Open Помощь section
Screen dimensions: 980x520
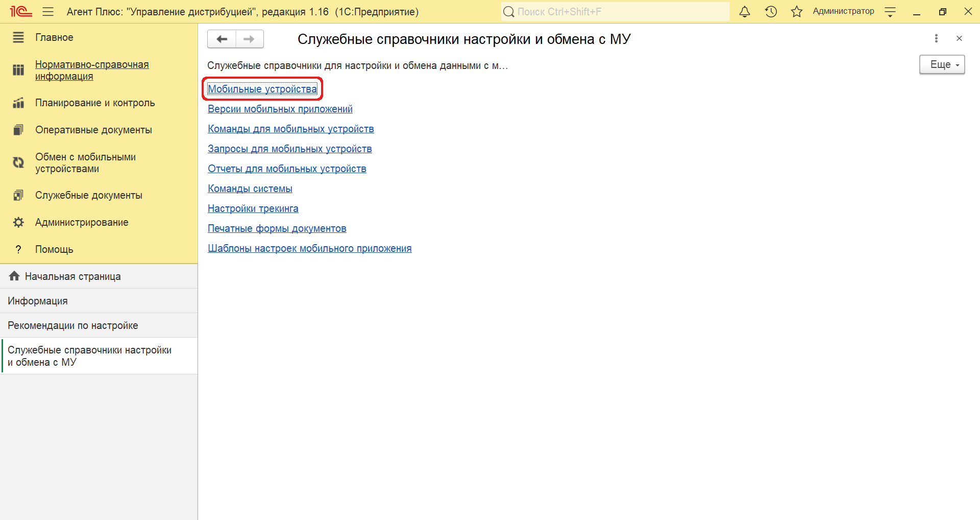click(x=54, y=249)
